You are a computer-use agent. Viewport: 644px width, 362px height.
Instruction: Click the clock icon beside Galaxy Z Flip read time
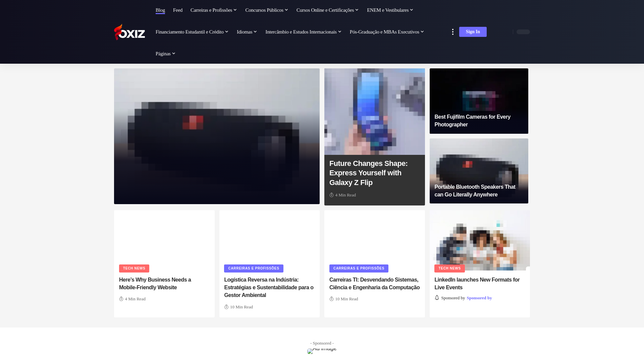pos(331,195)
